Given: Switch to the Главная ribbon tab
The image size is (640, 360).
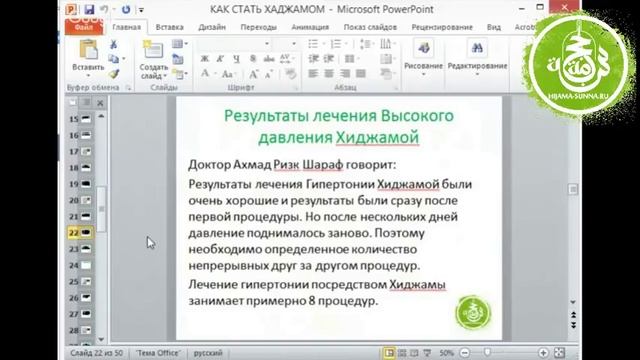Looking at the screenshot, I should [x=127, y=27].
